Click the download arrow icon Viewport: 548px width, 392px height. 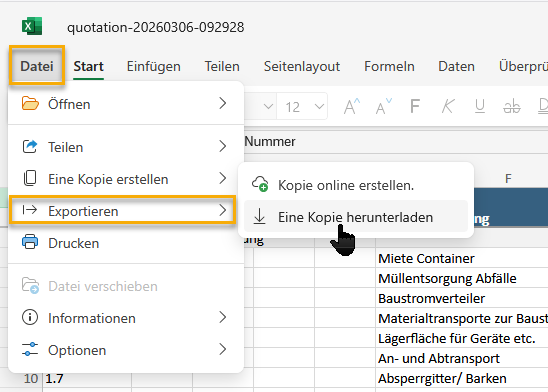pyautogui.click(x=259, y=216)
